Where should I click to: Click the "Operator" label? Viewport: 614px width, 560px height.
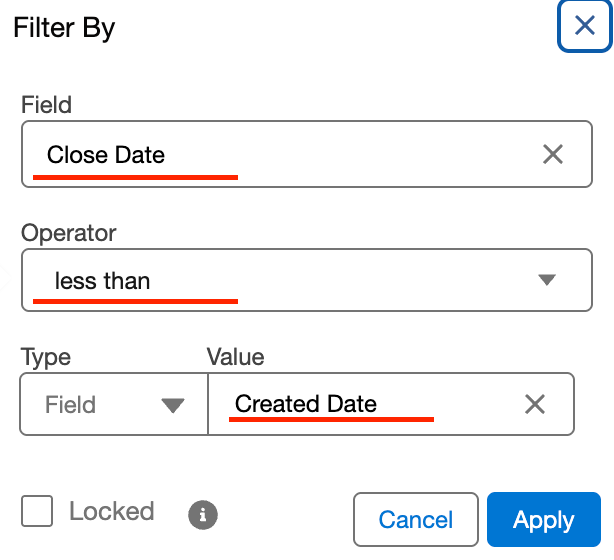tap(68, 233)
